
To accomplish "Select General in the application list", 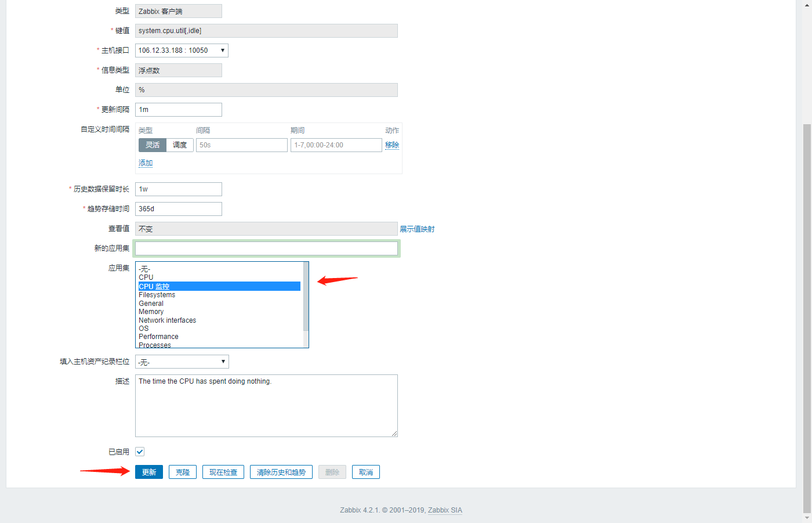I will coord(219,304).
